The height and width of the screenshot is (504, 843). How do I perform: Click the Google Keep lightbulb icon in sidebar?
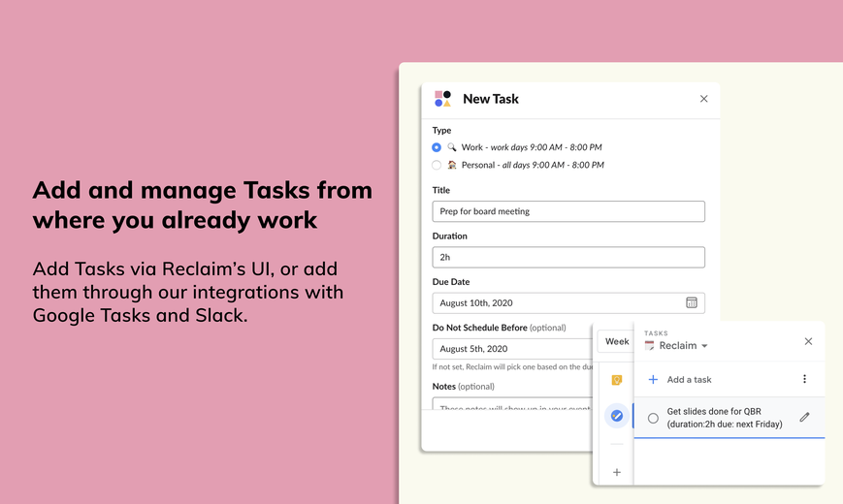click(617, 380)
